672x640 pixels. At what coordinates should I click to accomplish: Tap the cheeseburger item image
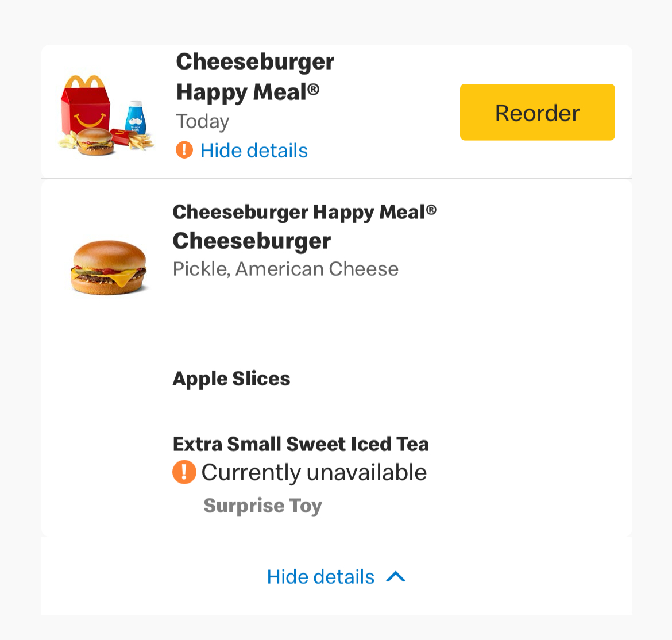(109, 267)
